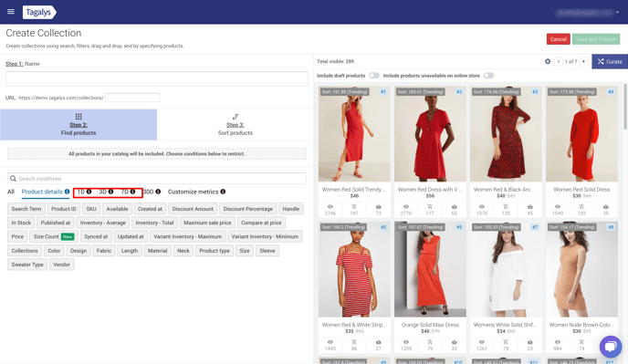This screenshot has height=364, width=628.
Task: Add the Sweater Type condition
Action: [27, 265]
